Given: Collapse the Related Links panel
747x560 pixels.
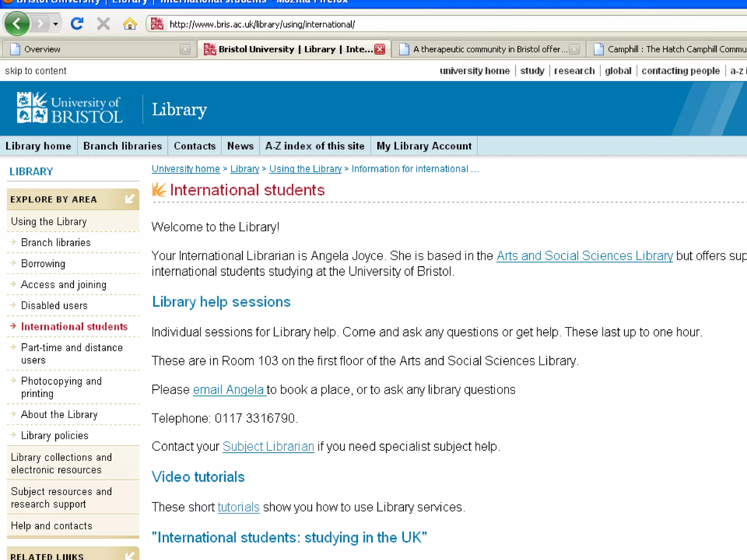Looking at the screenshot, I should point(129,556).
